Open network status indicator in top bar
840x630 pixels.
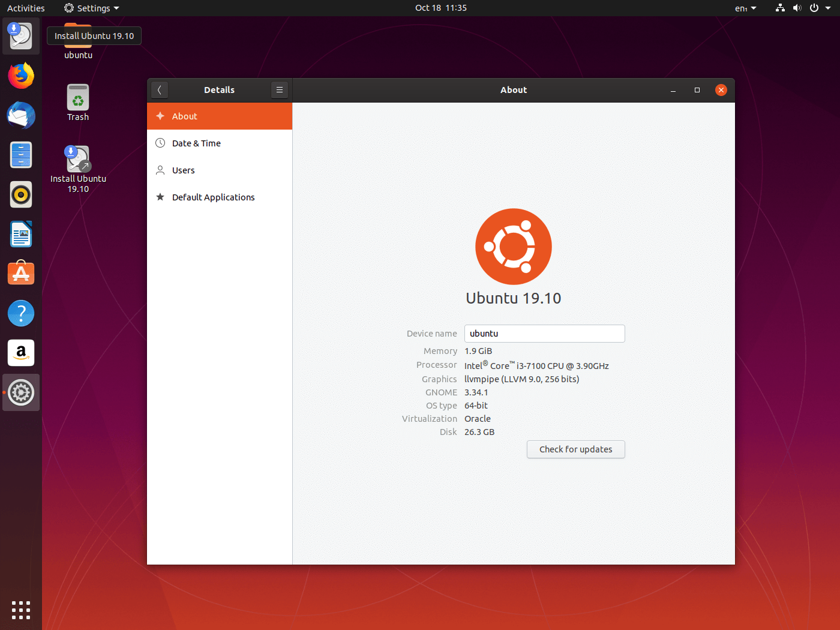[780, 8]
